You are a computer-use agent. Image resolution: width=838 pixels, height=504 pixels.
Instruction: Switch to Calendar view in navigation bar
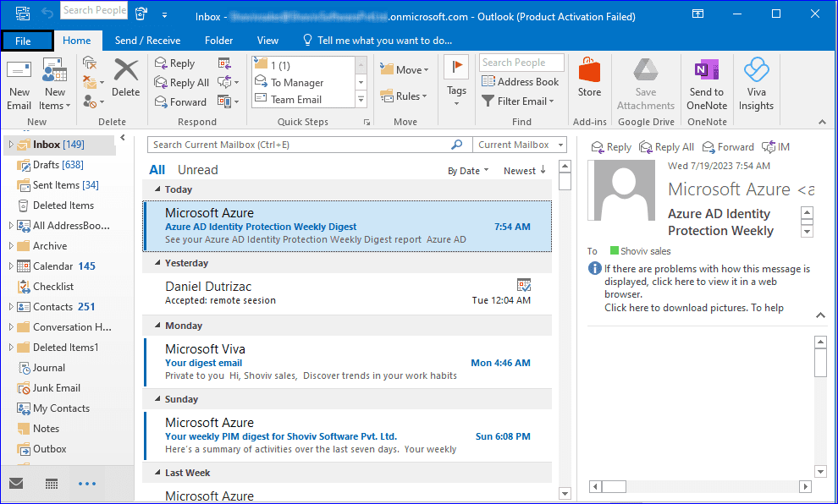[52, 484]
